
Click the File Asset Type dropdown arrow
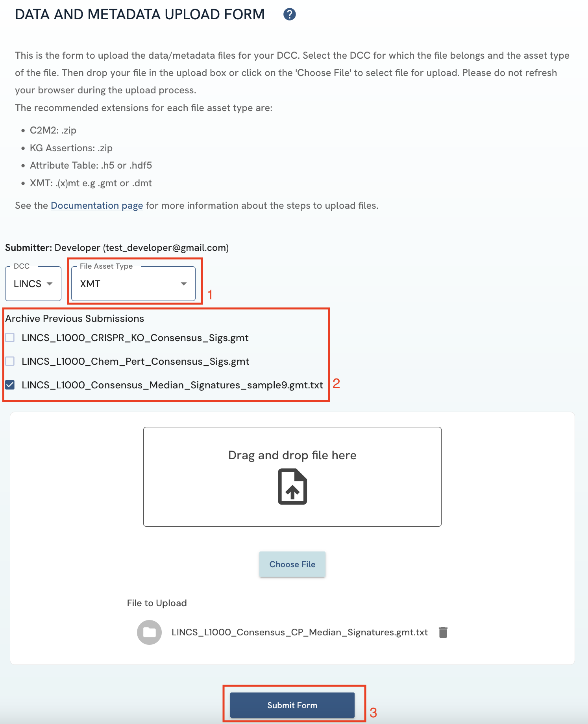coord(183,284)
